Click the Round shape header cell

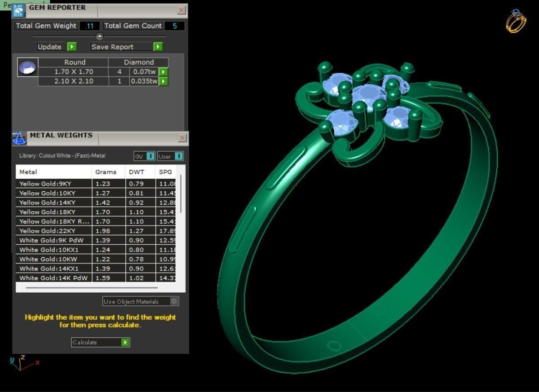coord(73,62)
